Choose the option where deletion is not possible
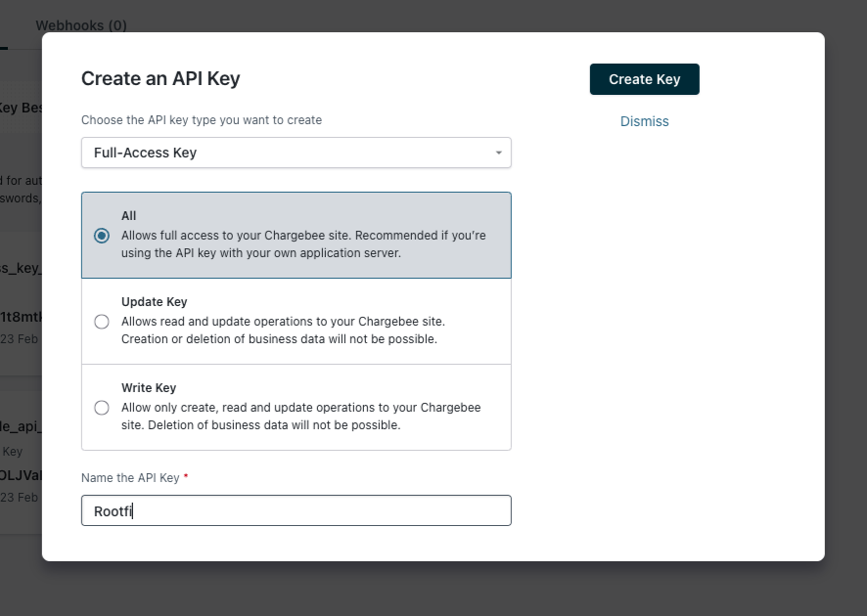 (297, 408)
